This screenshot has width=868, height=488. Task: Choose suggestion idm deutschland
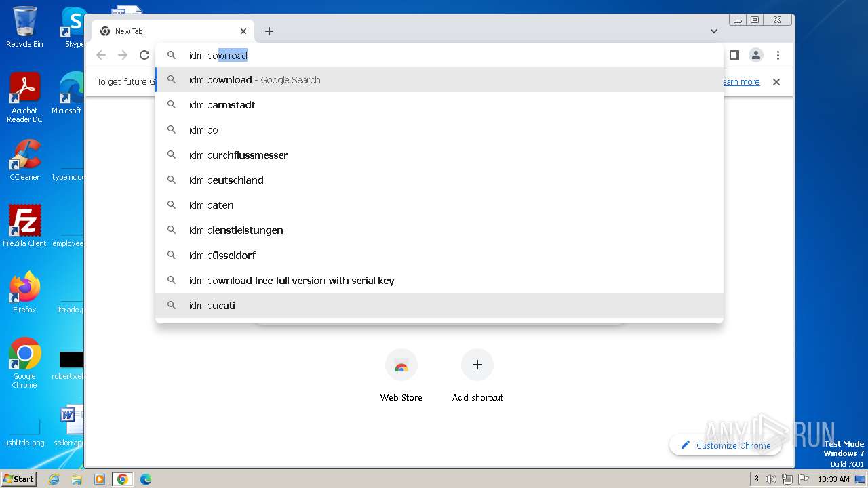(439, 180)
